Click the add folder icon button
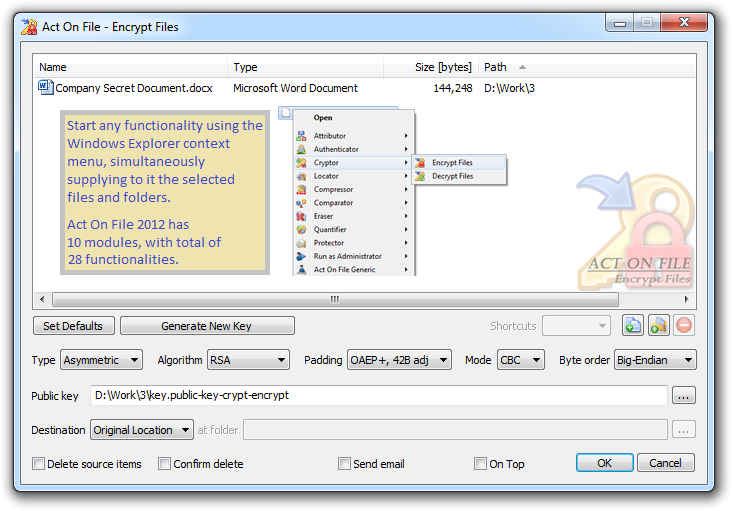The image size is (733, 511). click(x=658, y=325)
